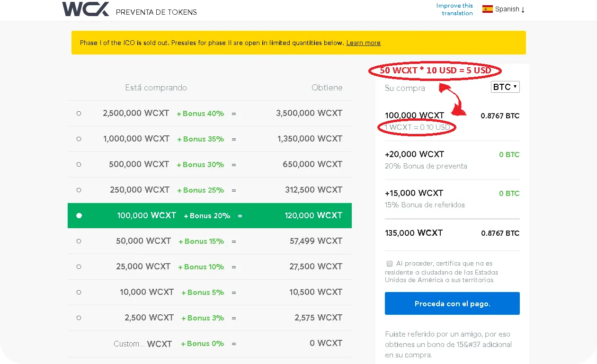Click the +Bonus 5% label
Viewport: 597px width, 364px height.
pyautogui.click(x=203, y=293)
